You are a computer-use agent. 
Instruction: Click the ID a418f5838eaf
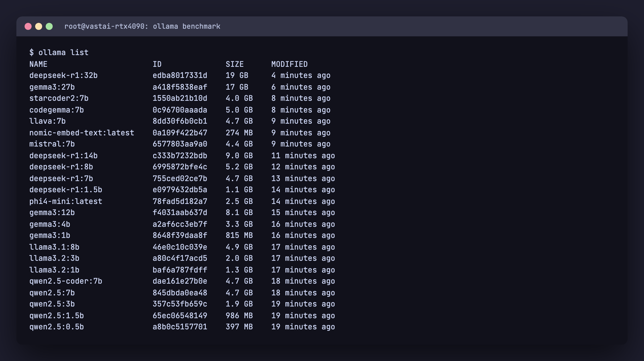pos(180,87)
